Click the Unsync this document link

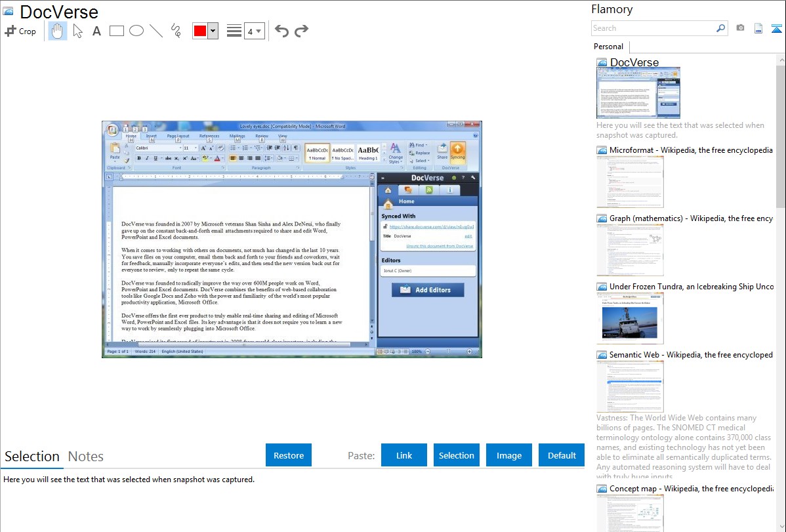440,246
